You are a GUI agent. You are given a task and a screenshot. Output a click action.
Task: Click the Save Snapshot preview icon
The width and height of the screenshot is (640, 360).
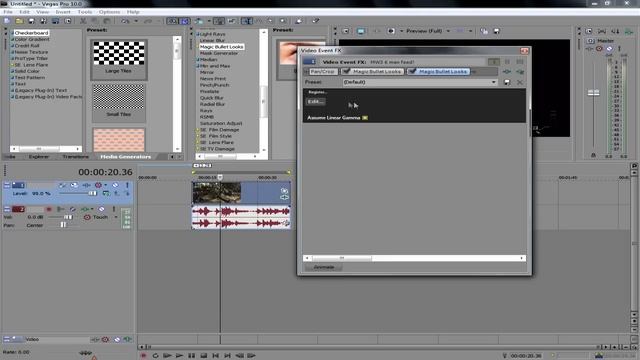[496, 31]
